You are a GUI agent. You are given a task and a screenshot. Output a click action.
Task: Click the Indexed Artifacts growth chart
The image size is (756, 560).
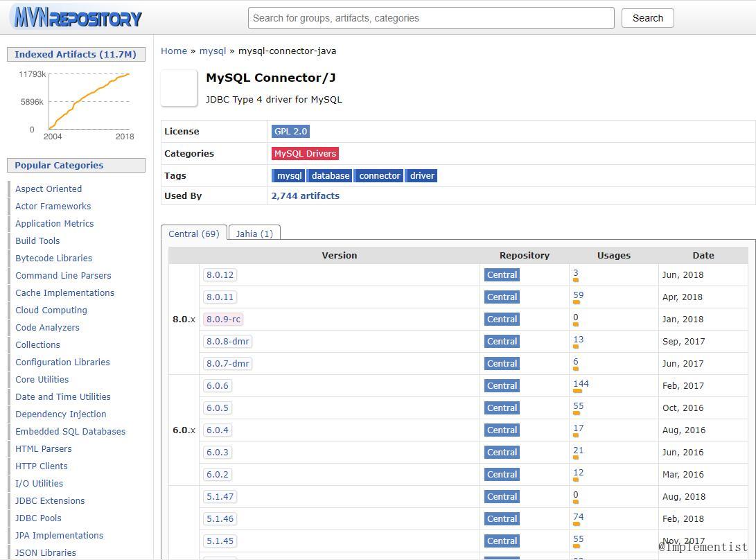point(76,105)
